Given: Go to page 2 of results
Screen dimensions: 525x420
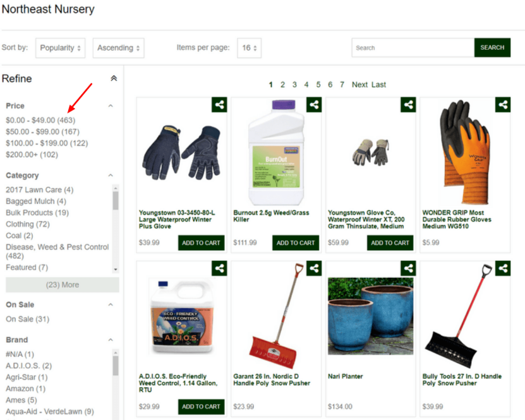Looking at the screenshot, I should tap(282, 85).
